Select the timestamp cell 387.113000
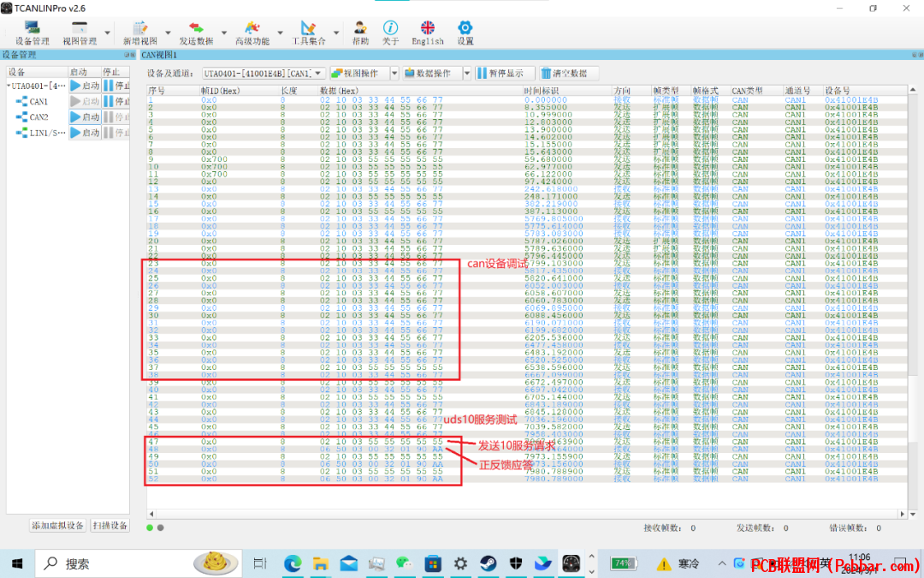This screenshot has width=924, height=578. tap(551, 212)
